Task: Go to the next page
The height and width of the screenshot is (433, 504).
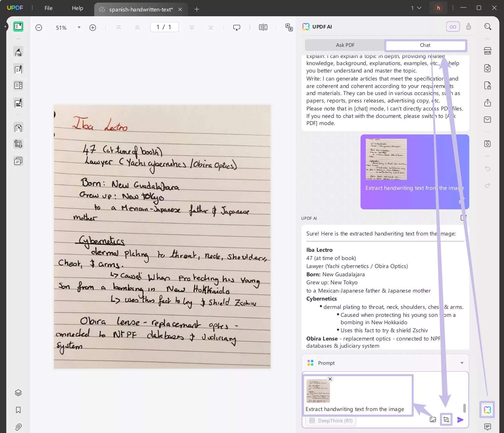Action: [192, 27]
